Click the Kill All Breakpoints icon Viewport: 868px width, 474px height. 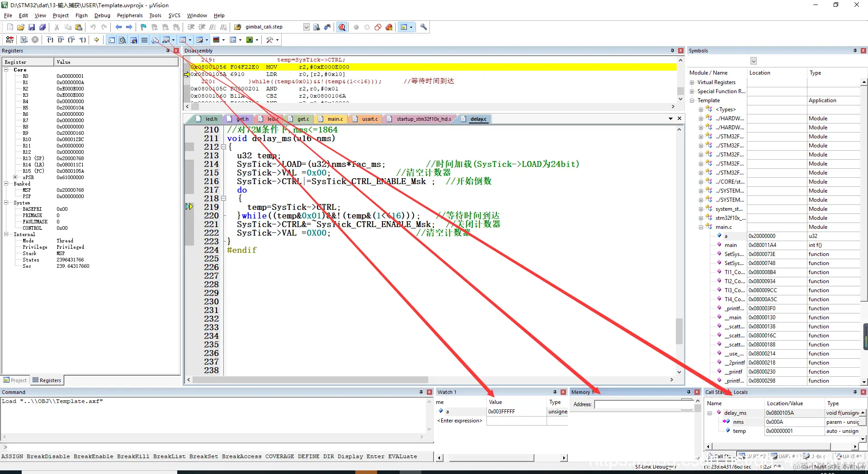(389, 27)
